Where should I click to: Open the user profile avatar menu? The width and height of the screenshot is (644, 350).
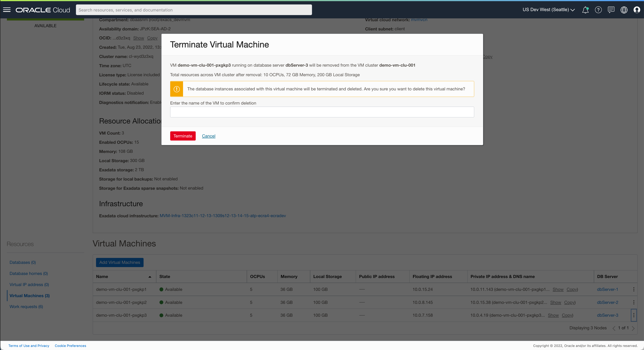(637, 10)
